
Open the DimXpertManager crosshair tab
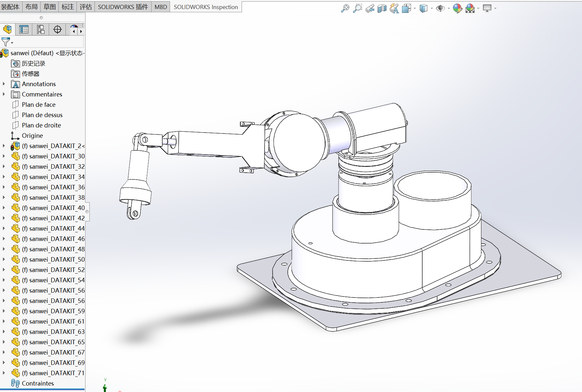57,30
